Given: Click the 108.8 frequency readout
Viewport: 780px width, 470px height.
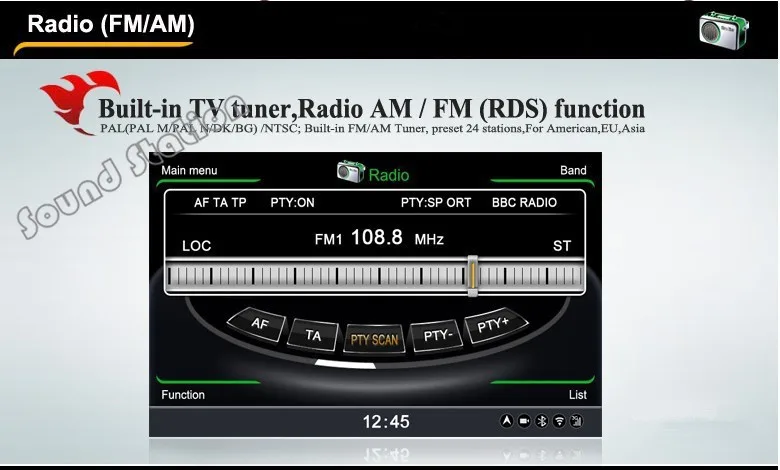Looking at the screenshot, I should tap(377, 237).
